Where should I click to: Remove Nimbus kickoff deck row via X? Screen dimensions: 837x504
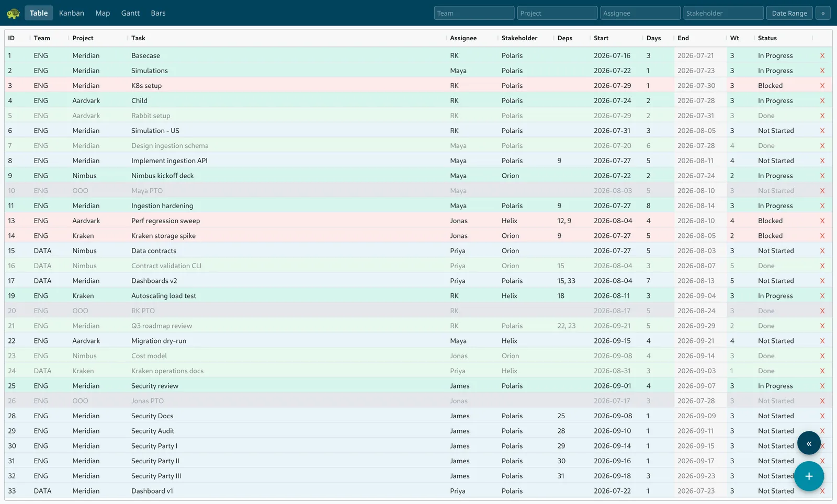pos(822,176)
